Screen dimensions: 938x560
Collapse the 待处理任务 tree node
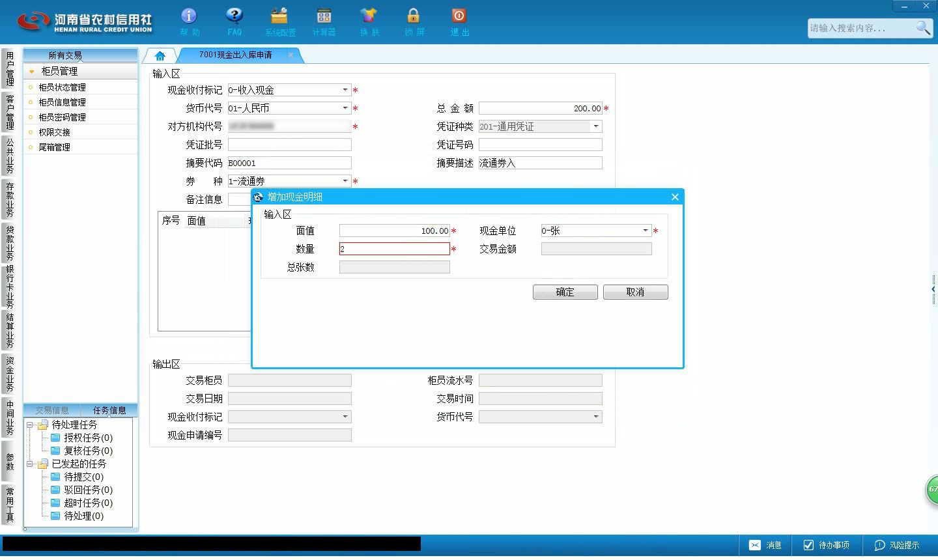click(30, 425)
